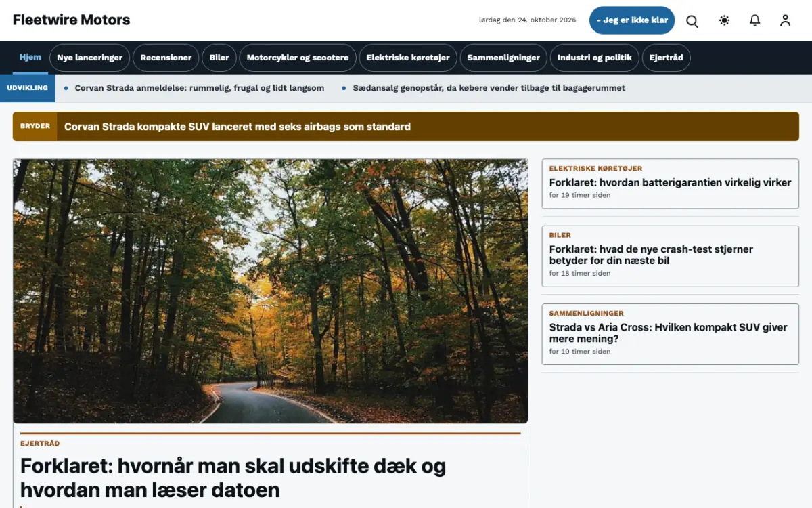Open the user account icon
The width and height of the screenshot is (812, 508).
[785, 20]
